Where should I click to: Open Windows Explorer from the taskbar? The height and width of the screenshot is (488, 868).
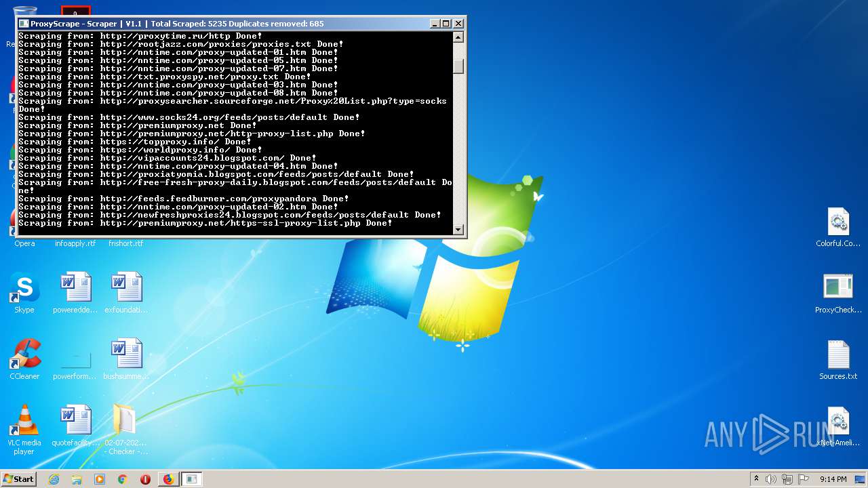pos(77,479)
